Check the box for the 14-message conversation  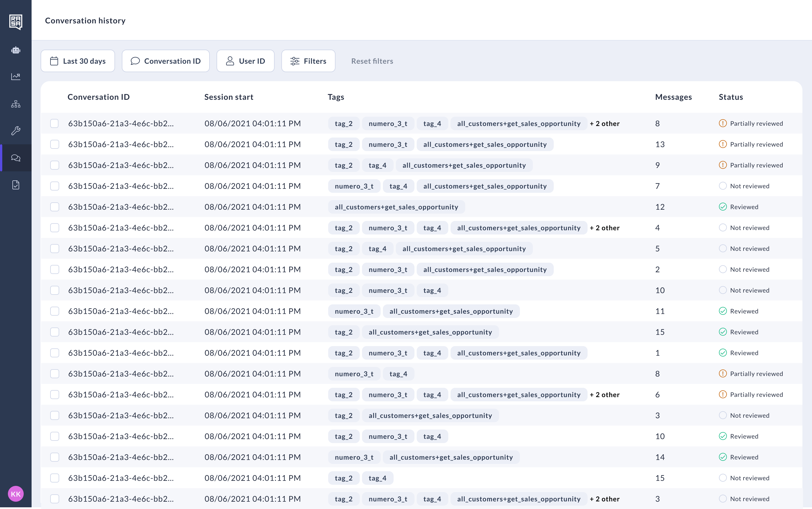click(55, 457)
